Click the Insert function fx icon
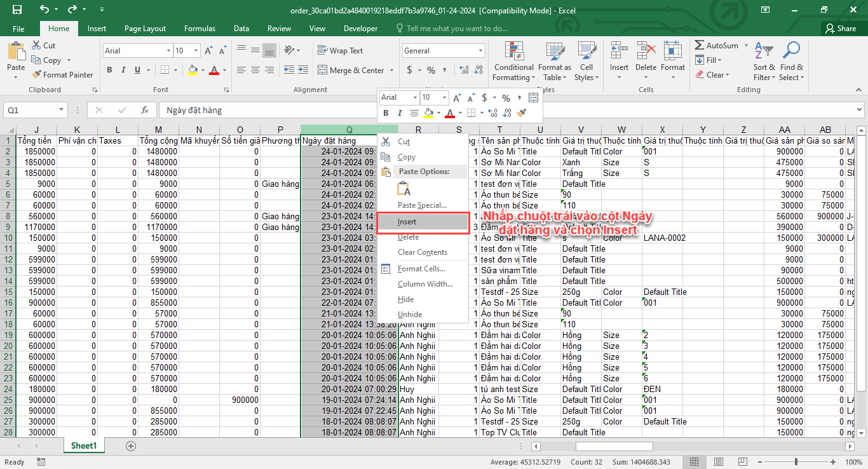Screen dimensions: 868x469 [145, 110]
